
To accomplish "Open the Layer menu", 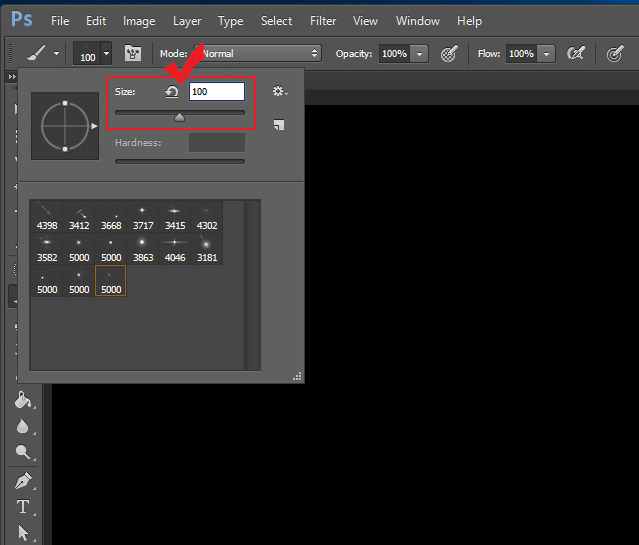I will pos(187,21).
